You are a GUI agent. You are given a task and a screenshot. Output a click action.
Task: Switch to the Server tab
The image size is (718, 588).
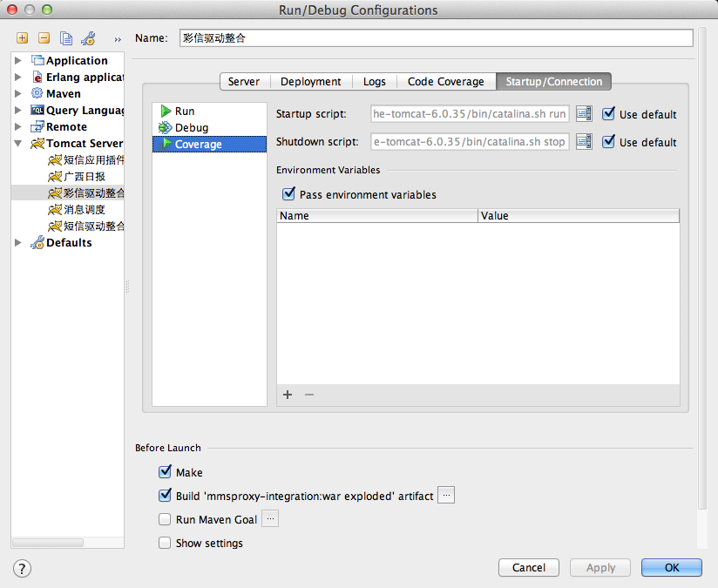[244, 82]
